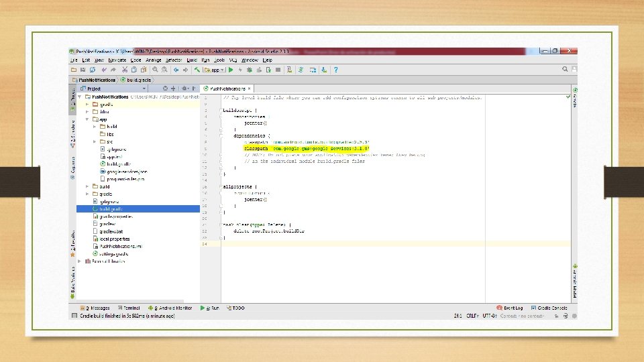Select the PushNotifications editor tab
This screenshot has height=362, width=644.
[x=227, y=88]
